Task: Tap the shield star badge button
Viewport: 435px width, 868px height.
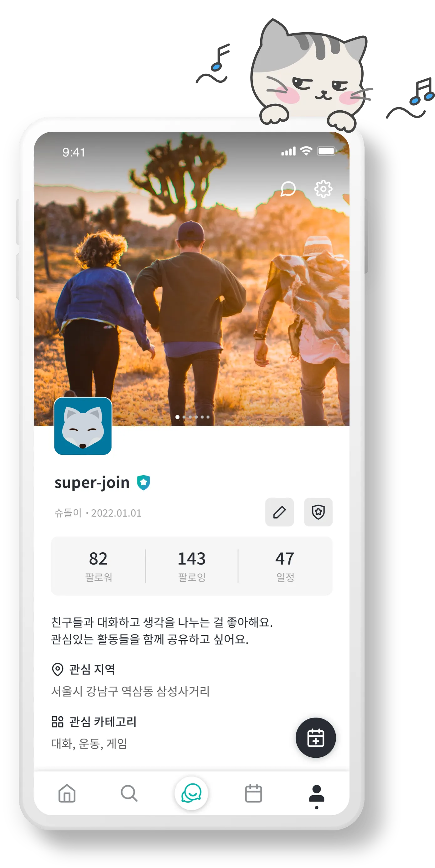Action: (x=318, y=512)
